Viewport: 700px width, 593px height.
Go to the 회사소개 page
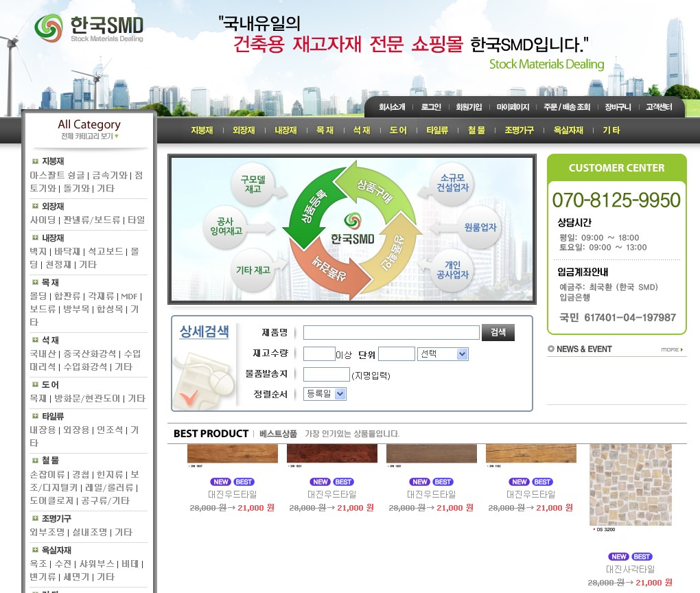click(x=392, y=107)
